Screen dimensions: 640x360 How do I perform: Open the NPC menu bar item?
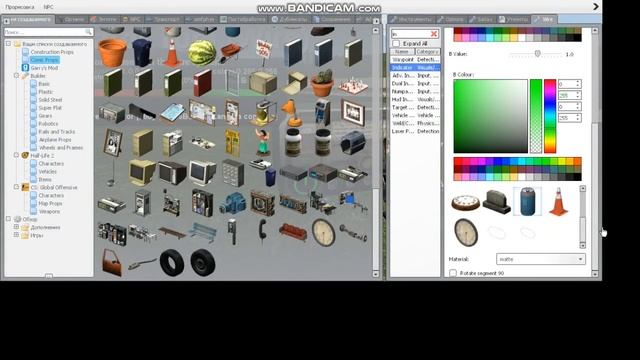pyautogui.click(x=48, y=7)
